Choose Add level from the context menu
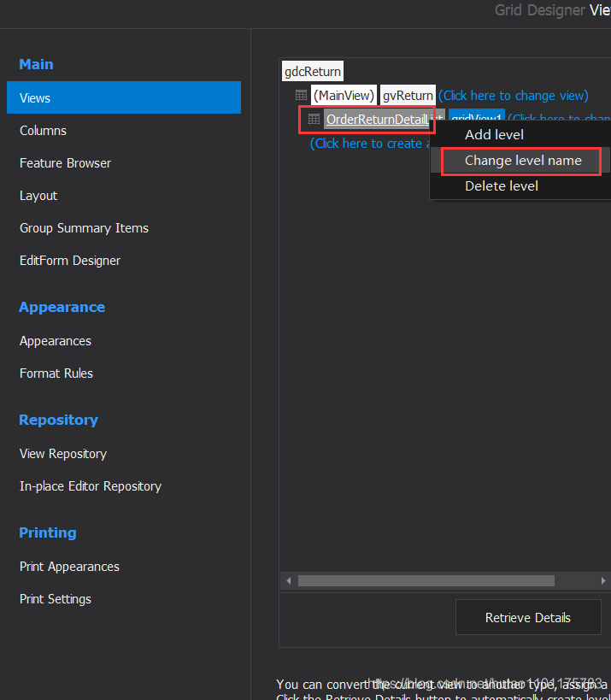Viewport: 611px width, 700px height. [494, 133]
